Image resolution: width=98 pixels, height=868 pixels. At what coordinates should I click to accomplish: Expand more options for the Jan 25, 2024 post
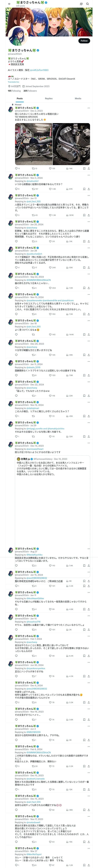(x=89, y=221)
